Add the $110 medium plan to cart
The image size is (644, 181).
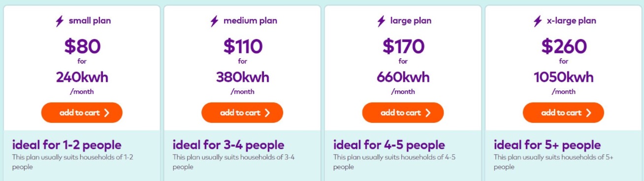(x=242, y=112)
